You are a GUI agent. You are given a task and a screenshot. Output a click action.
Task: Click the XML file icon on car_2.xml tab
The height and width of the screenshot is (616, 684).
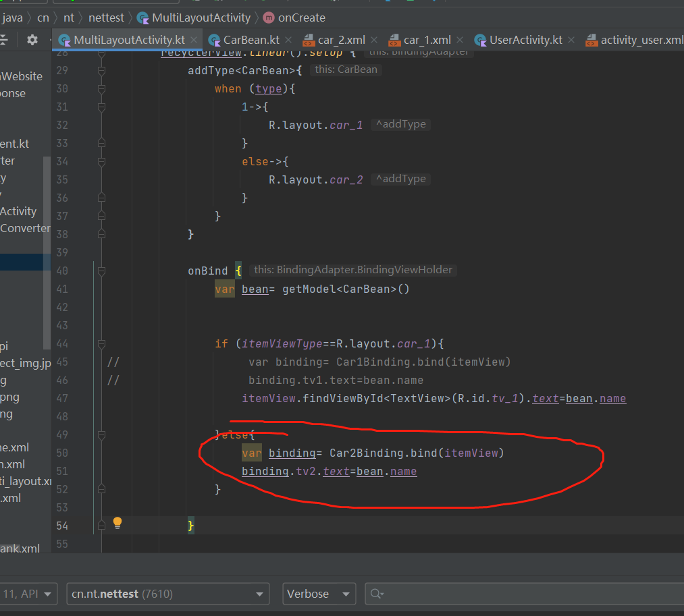point(309,40)
